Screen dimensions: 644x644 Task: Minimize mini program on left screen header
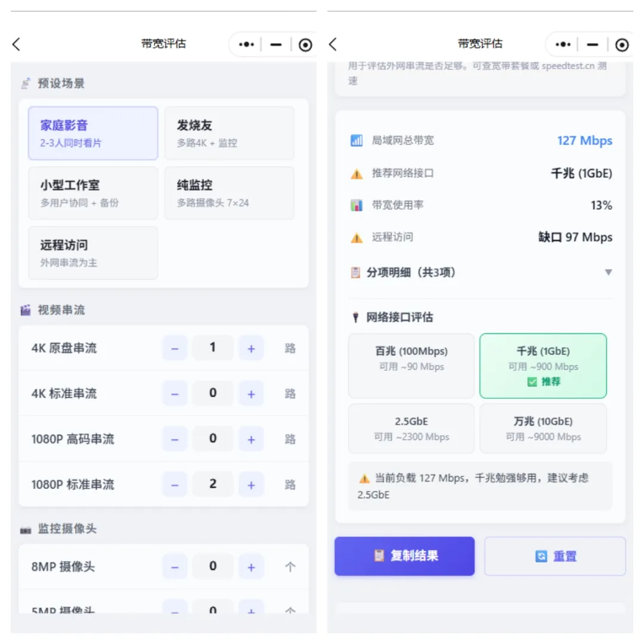276,44
